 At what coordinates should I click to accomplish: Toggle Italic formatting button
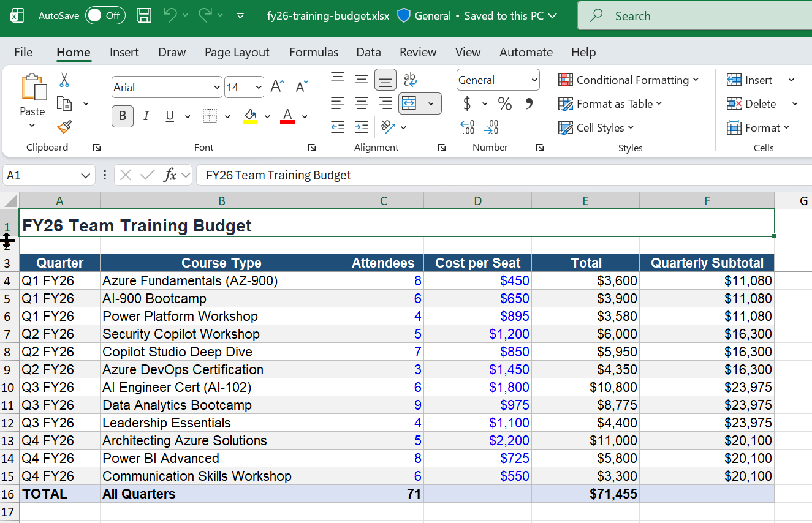click(146, 116)
